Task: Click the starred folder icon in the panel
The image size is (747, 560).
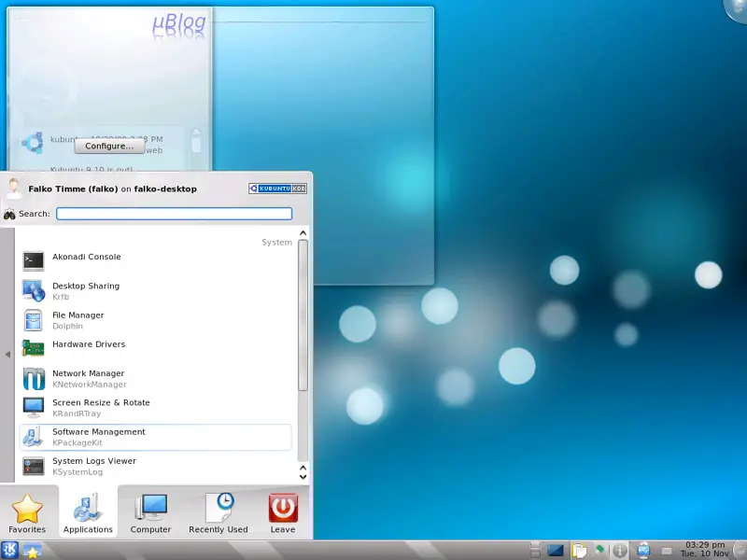Action: point(32,551)
